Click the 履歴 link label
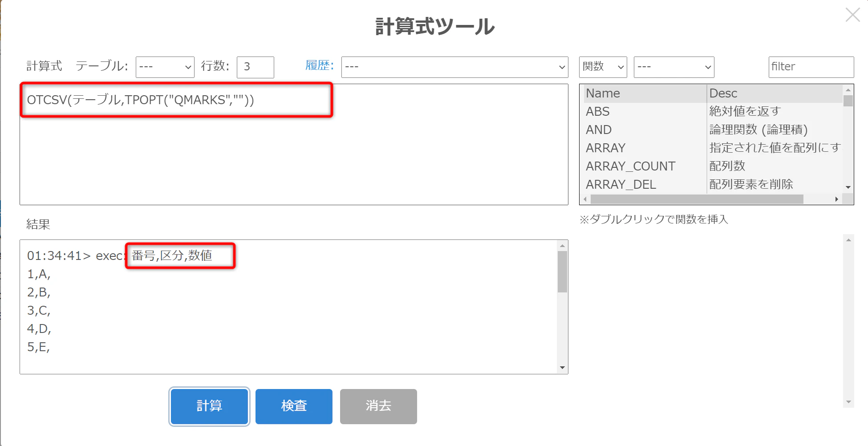Image resolution: width=868 pixels, height=446 pixels. [x=319, y=66]
